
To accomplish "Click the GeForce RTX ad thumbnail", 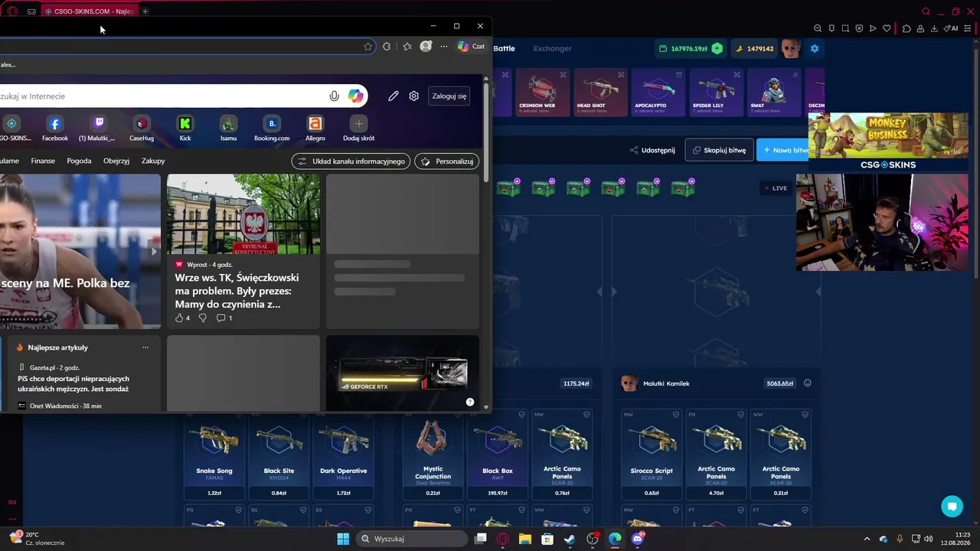I will (x=403, y=373).
